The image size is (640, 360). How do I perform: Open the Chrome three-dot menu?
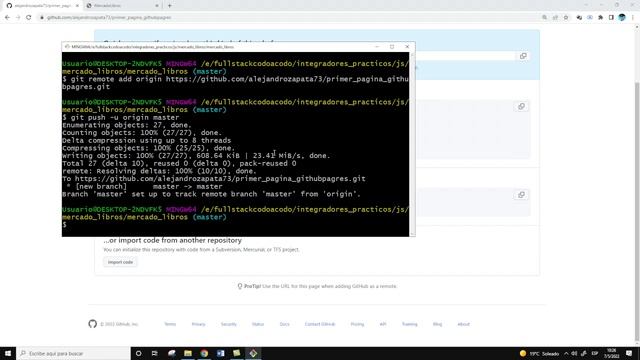tap(633, 18)
